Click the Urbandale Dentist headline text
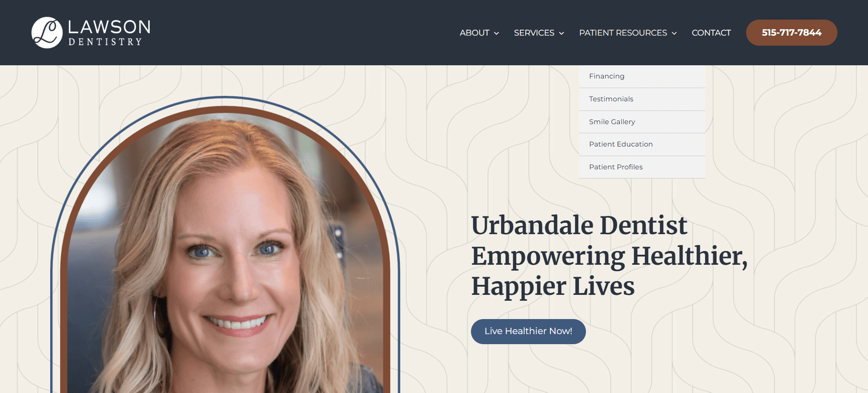This screenshot has height=393, width=868. point(579,225)
